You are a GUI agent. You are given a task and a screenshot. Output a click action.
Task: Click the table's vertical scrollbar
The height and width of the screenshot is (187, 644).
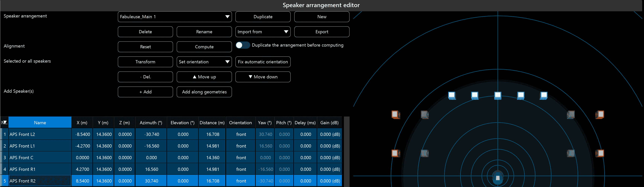point(347,150)
